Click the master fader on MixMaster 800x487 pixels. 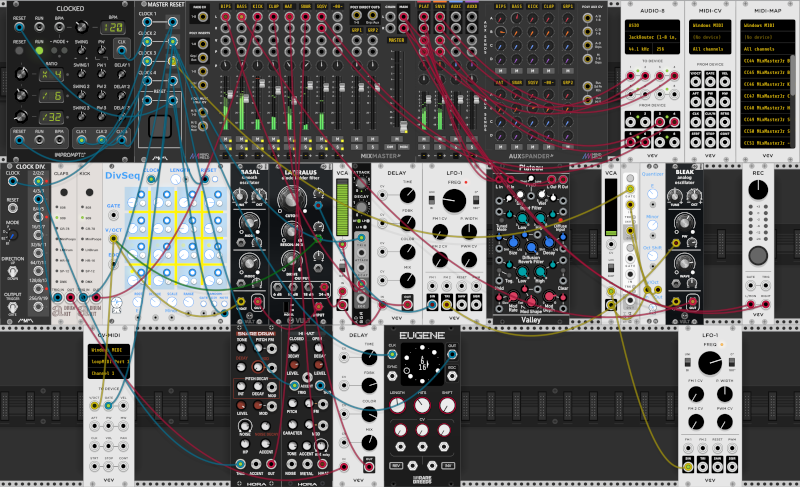point(404,125)
